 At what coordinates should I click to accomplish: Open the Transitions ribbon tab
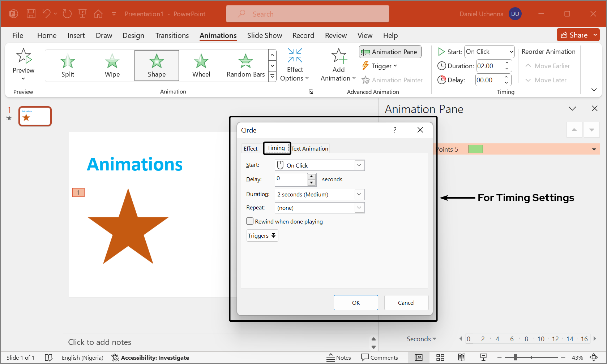point(172,35)
